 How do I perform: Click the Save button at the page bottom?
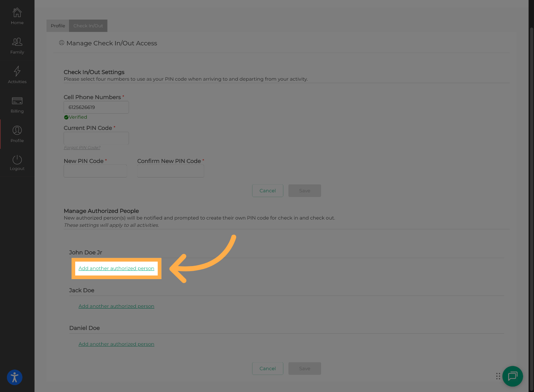point(304,368)
